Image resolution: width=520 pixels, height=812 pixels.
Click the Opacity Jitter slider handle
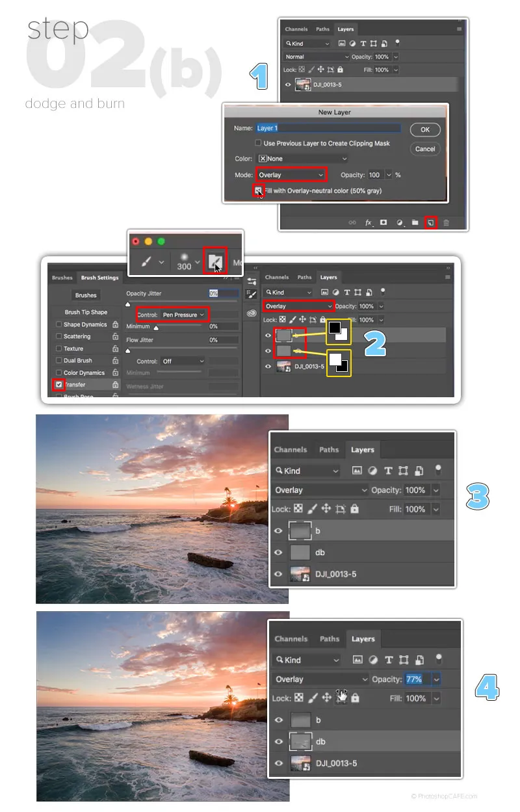pyautogui.click(x=127, y=304)
